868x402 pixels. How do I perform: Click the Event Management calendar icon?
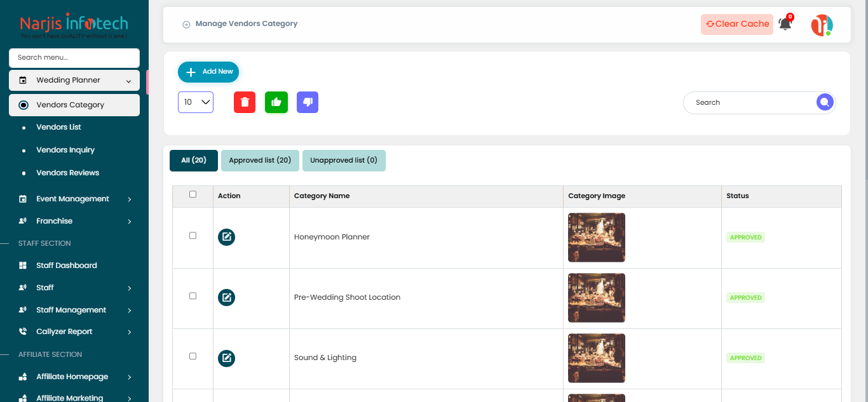tap(23, 199)
